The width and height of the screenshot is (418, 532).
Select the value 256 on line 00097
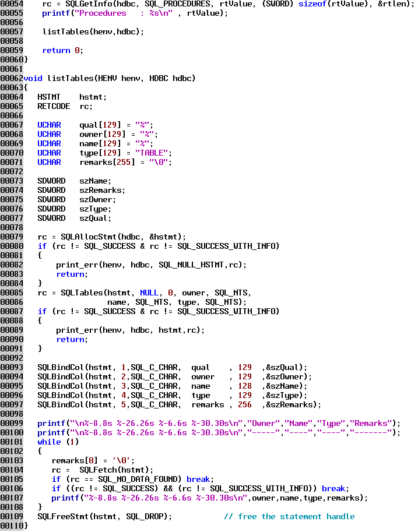tap(245, 405)
